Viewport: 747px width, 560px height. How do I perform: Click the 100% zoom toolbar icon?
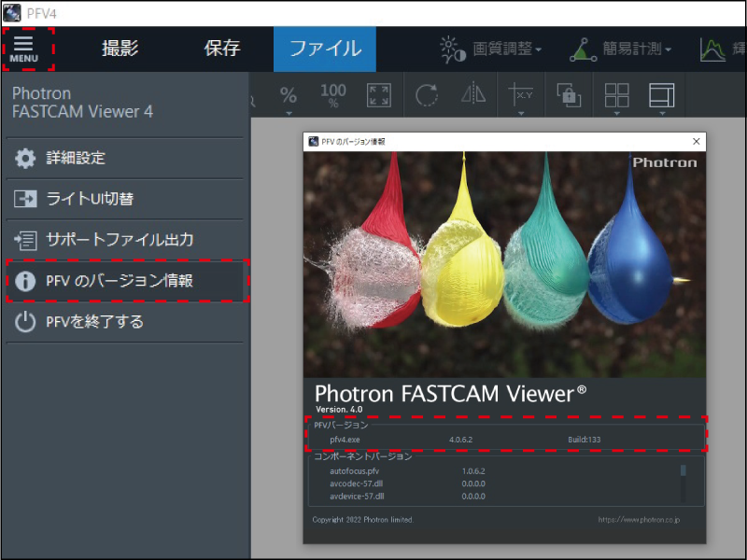click(333, 95)
